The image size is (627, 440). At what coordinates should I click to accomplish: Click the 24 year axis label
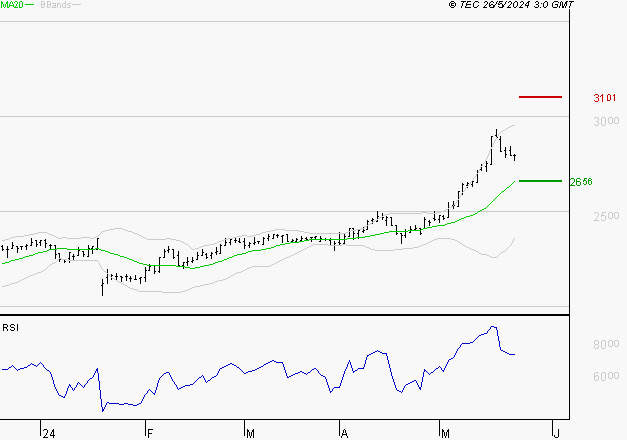tap(49, 434)
